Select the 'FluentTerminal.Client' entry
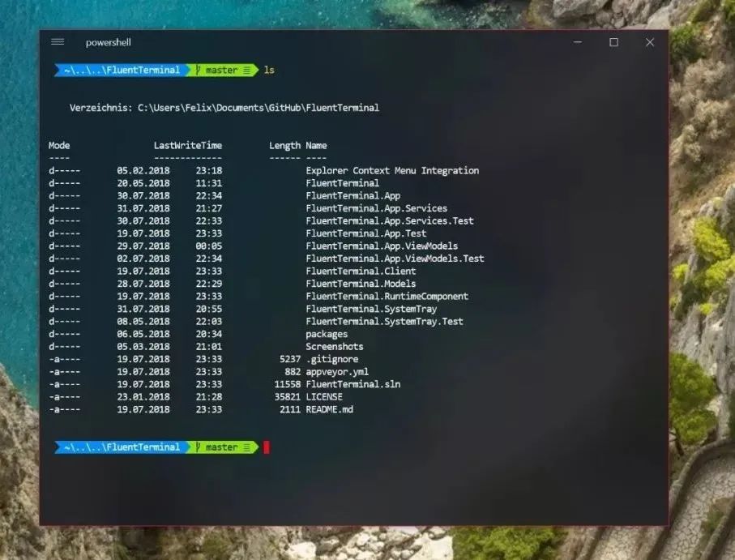735x560 pixels. [x=361, y=271]
